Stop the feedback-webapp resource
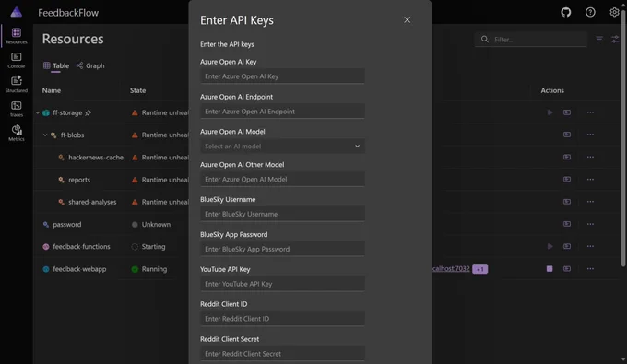 click(550, 269)
